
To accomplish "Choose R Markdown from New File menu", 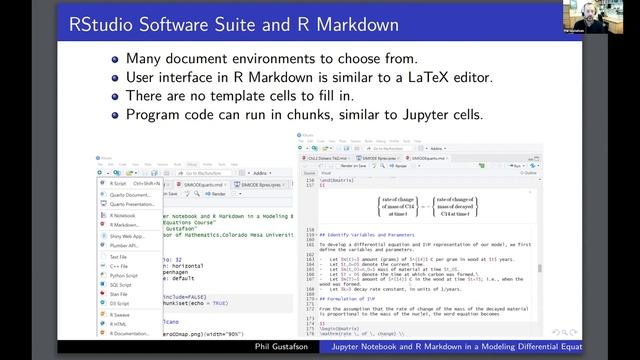I will point(130,225).
